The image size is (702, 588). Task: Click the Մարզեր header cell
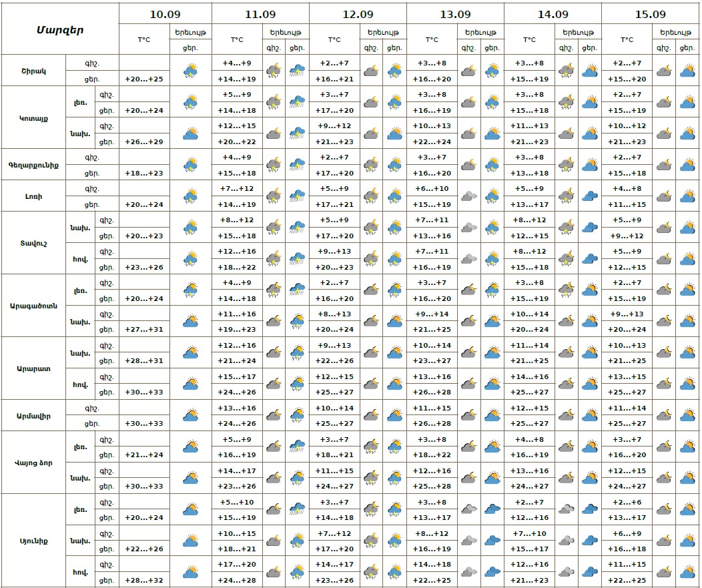(x=60, y=29)
